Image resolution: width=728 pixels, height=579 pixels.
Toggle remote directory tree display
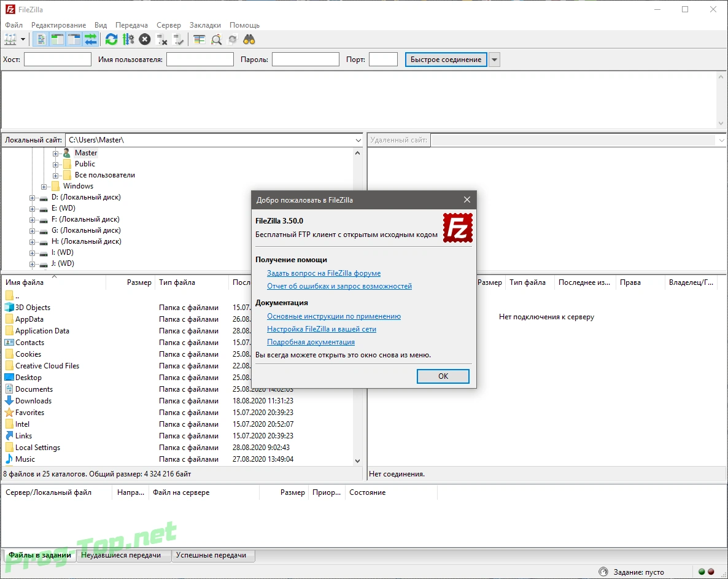(x=74, y=39)
